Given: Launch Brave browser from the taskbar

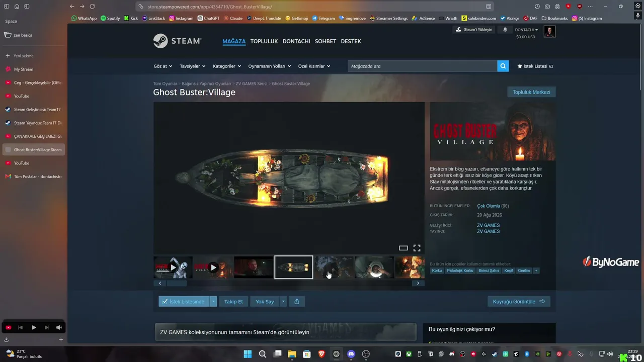Looking at the screenshot, I should [x=321, y=354].
